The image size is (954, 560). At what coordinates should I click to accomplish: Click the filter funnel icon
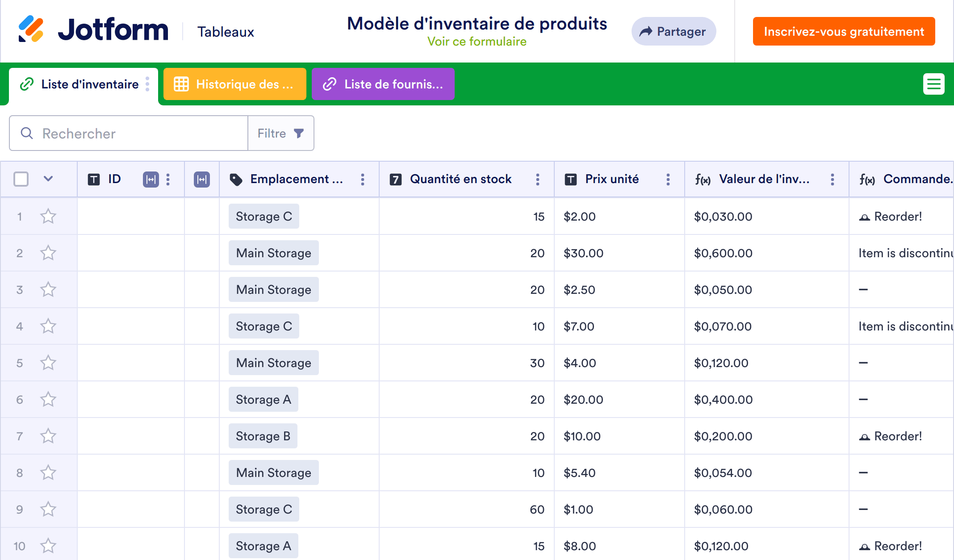point(299,133)
